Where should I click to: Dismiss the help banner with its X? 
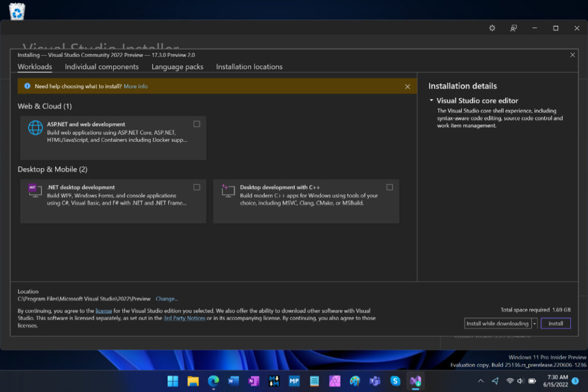point(408,87)
